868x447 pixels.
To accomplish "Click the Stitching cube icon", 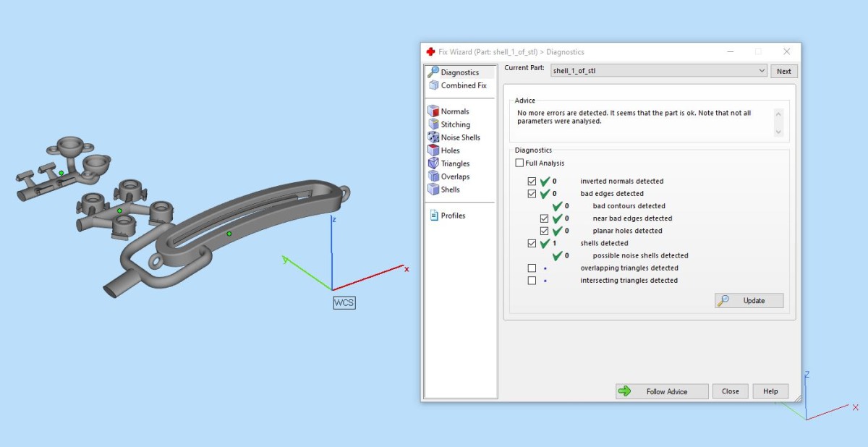I will [x=433, y=124].
